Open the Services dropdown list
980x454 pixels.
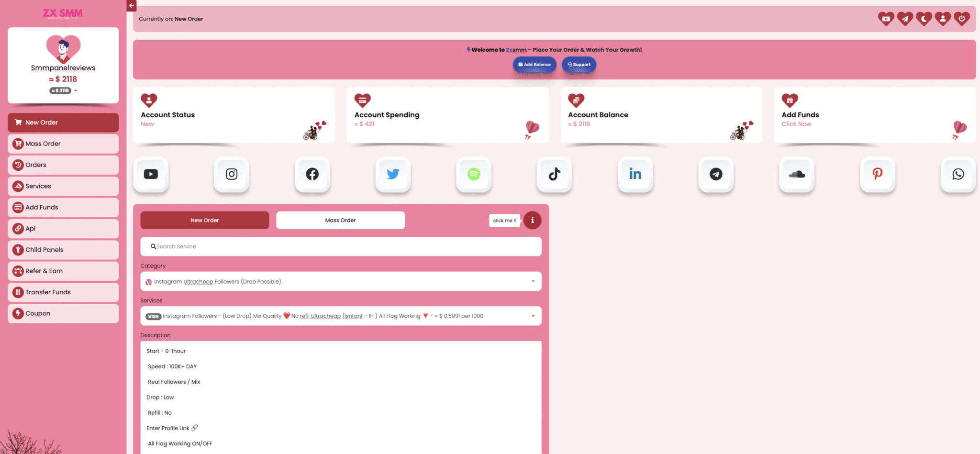341,316
